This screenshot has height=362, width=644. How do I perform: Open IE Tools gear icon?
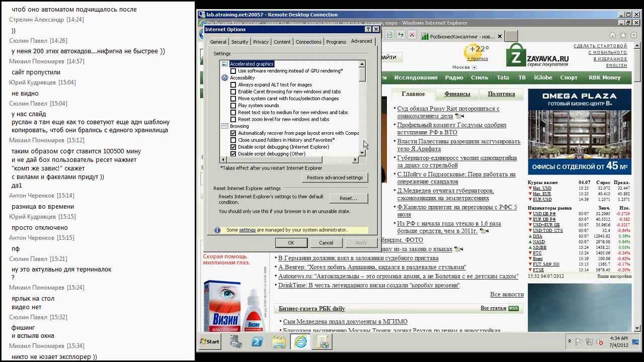633,35
